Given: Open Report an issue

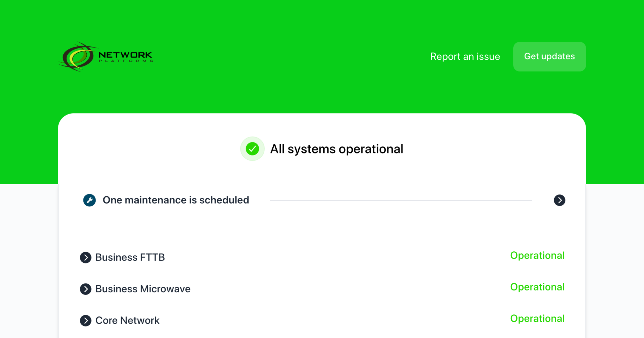Looking at the screenshot, I should click(x=465, y=57).
